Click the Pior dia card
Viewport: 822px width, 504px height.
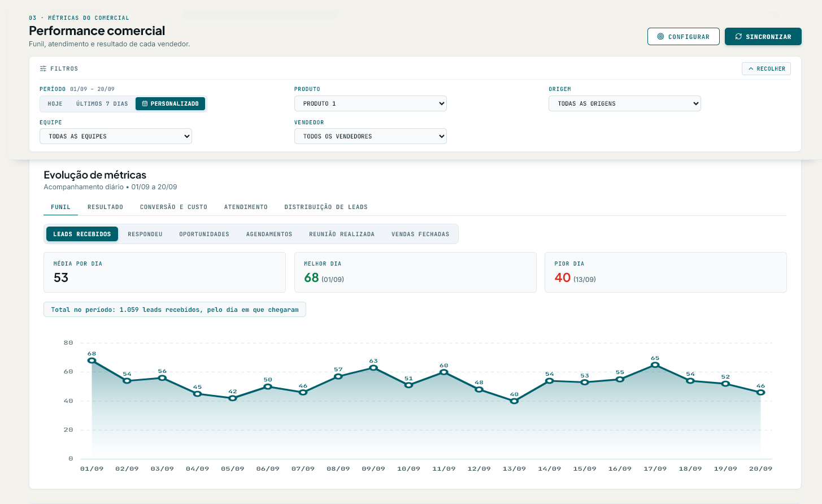click(x=666, y=272)
